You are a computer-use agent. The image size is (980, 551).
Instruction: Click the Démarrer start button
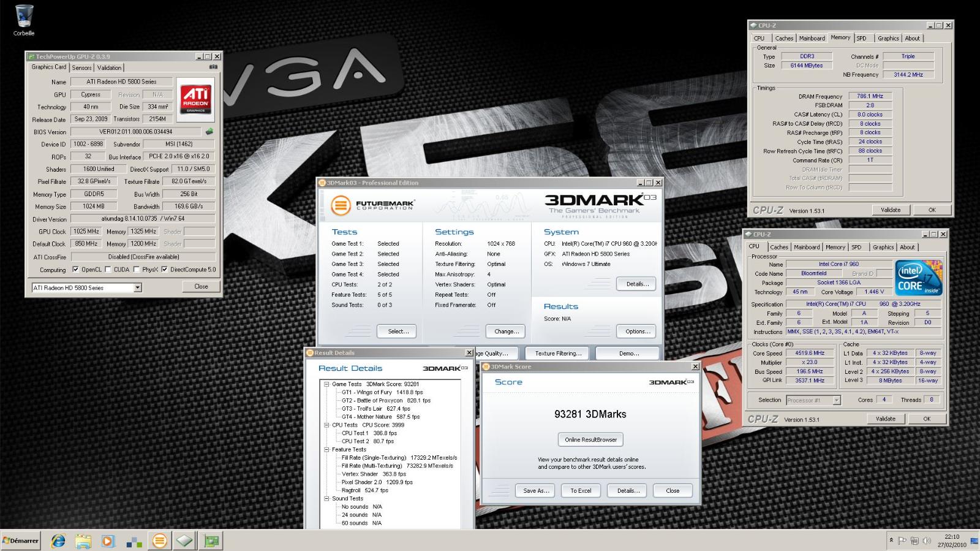coord(21,541)
